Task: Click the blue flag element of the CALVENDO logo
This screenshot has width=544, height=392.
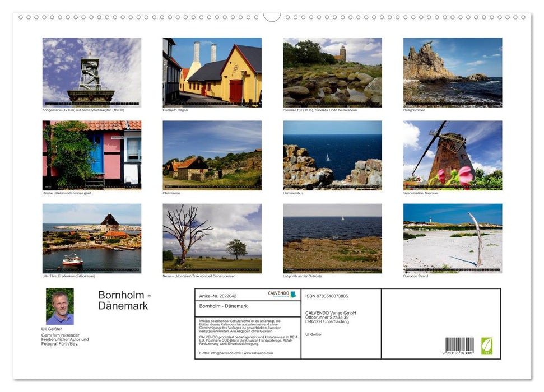Action: point(293,293)
